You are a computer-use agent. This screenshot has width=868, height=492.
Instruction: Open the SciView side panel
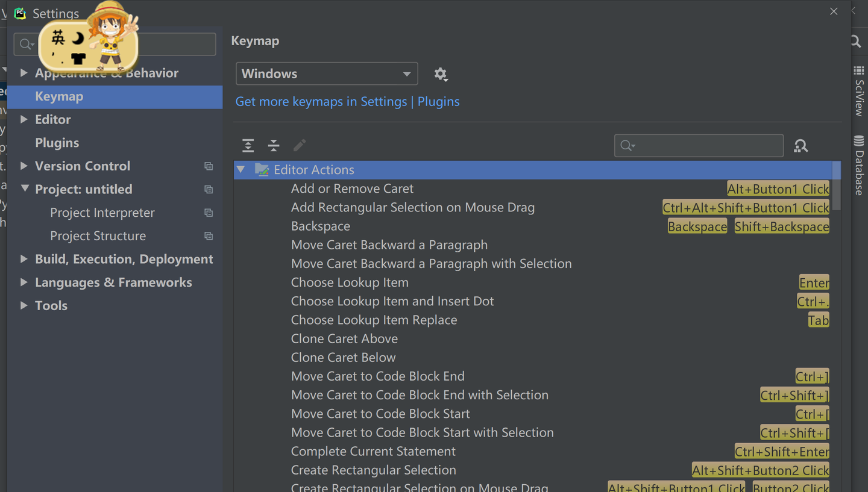[859, 92]
